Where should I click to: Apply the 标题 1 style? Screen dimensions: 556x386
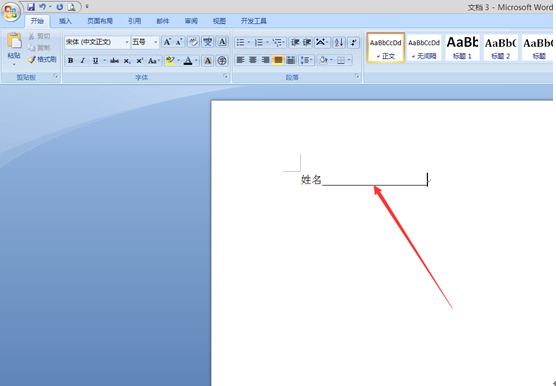click(x=462, y=47)
